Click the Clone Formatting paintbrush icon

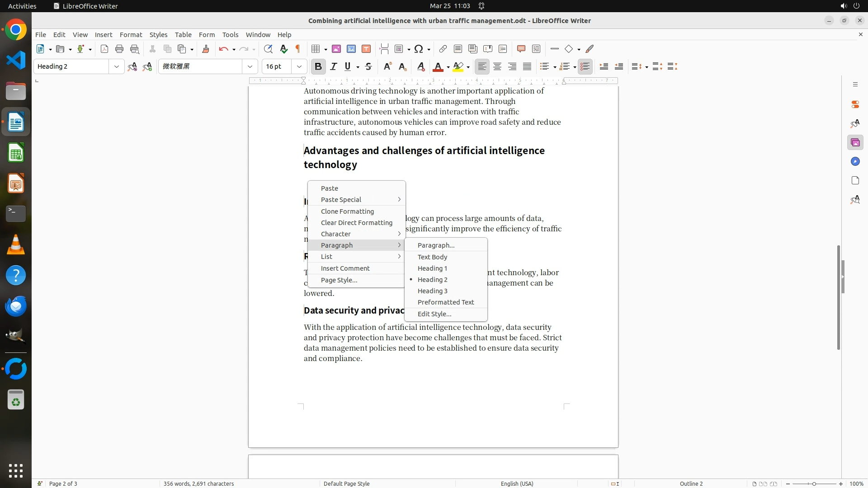click(x=206, y=49)
